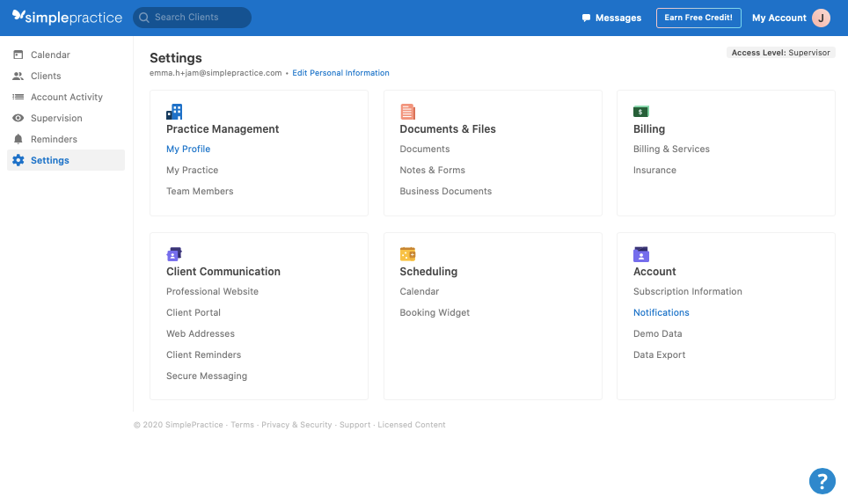Open Account Activity in the sidebar
848x504 pixels.
tap(65, 97)
